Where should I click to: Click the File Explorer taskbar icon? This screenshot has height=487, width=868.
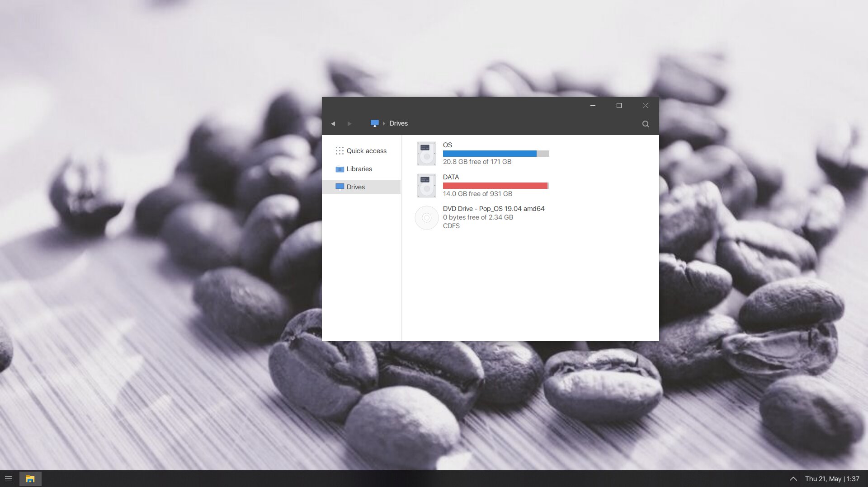point(30,479)
